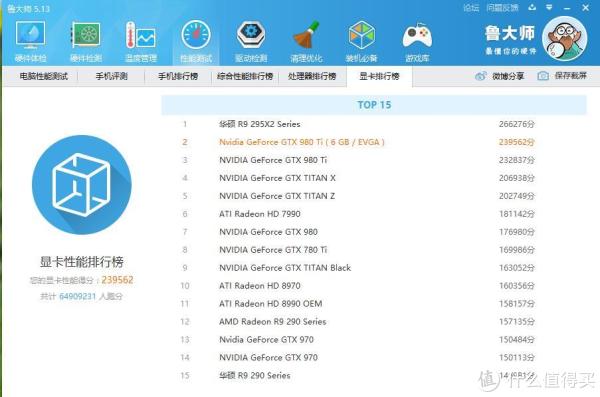Select the 性能测试 performance test gauge icon
Viewport: 600px width, 397px height.
click(x=196, y=41)
